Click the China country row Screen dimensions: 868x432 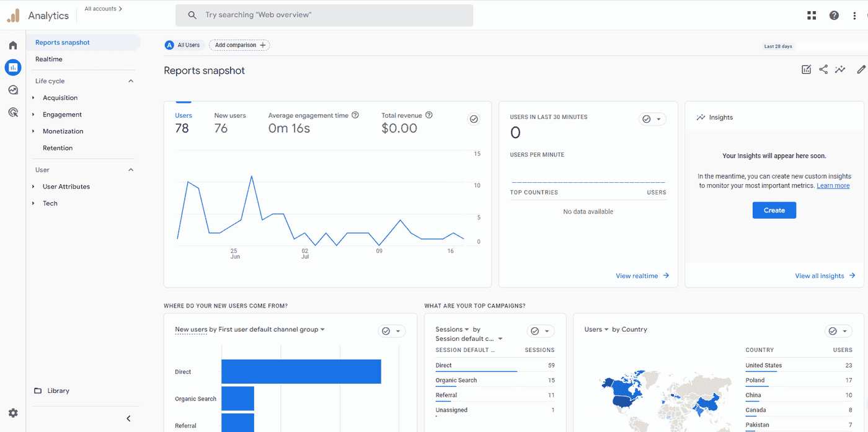click(x=799, y=395)
